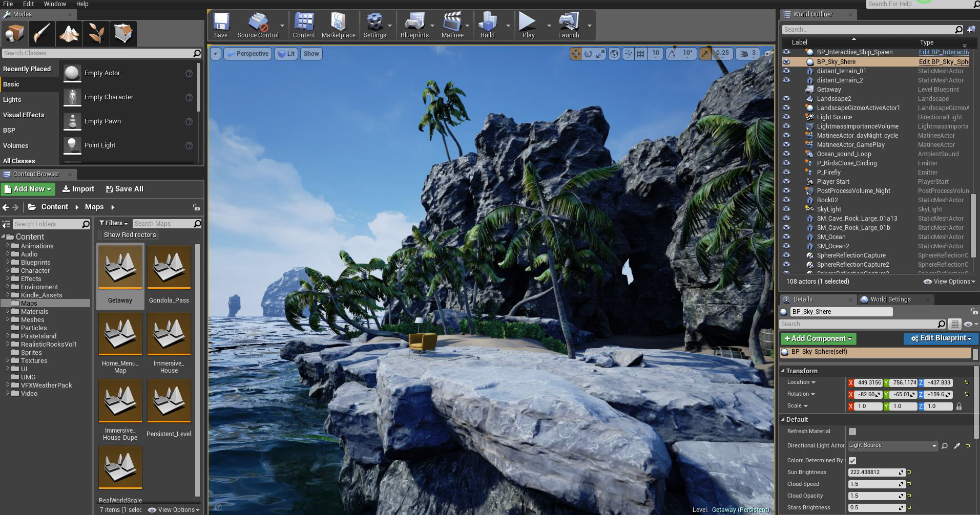
Task: Click the Add Component button
Action: click(x=818, y=338)
